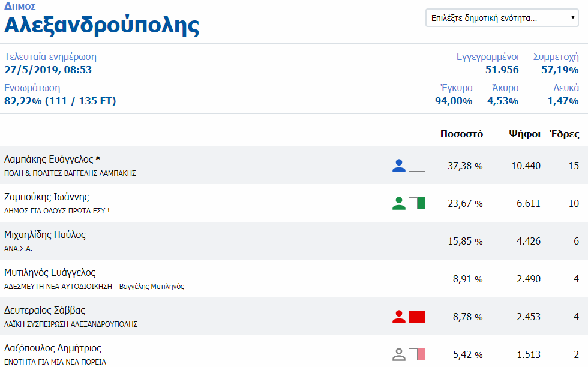
Task: Click the municipal unit dropdown arrow
Action: click(573, 18)
